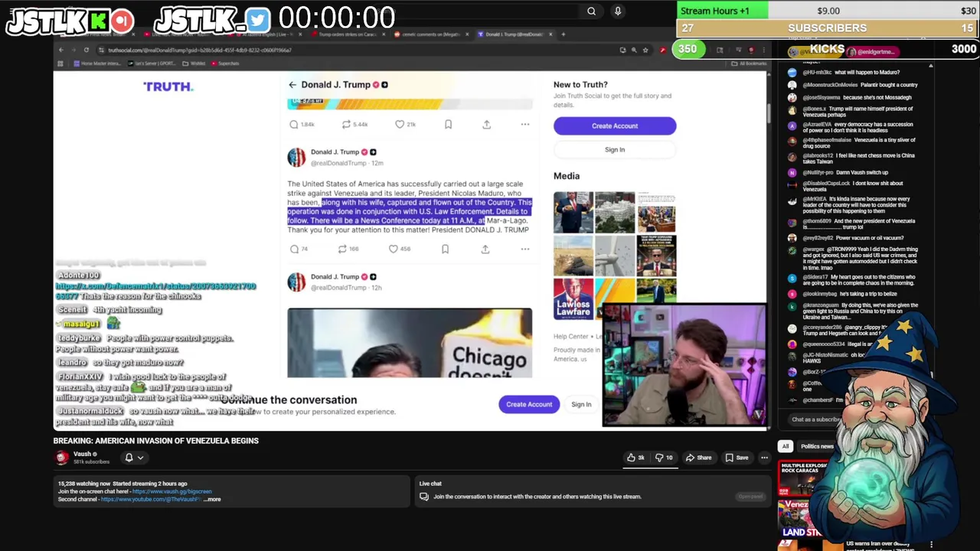This screenshot has width=980, height=551.
Task: Click the browser back arrow
Action: [x=61, y=50]
